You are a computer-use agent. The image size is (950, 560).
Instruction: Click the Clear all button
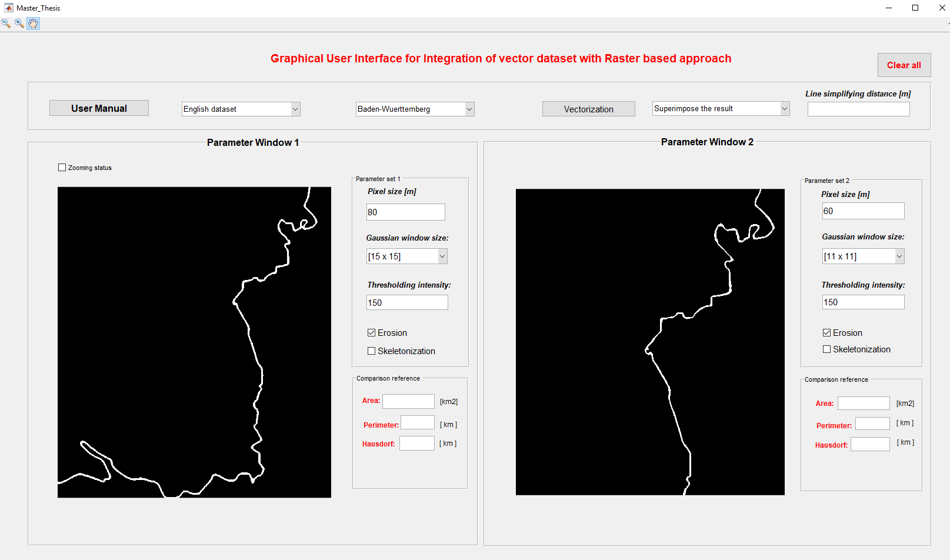click(x=904, y=65)
